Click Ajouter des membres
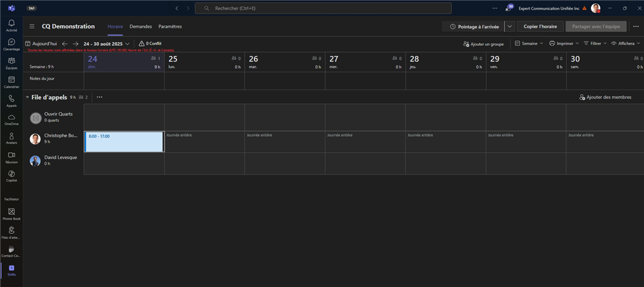This screenshot has width=644, height=287. [605, 97]
